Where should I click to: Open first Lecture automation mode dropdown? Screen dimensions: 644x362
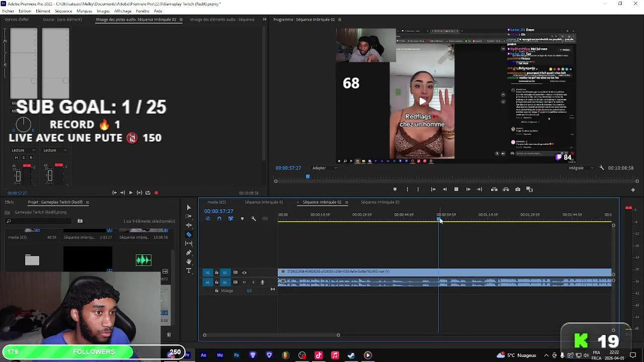[24, 150]
